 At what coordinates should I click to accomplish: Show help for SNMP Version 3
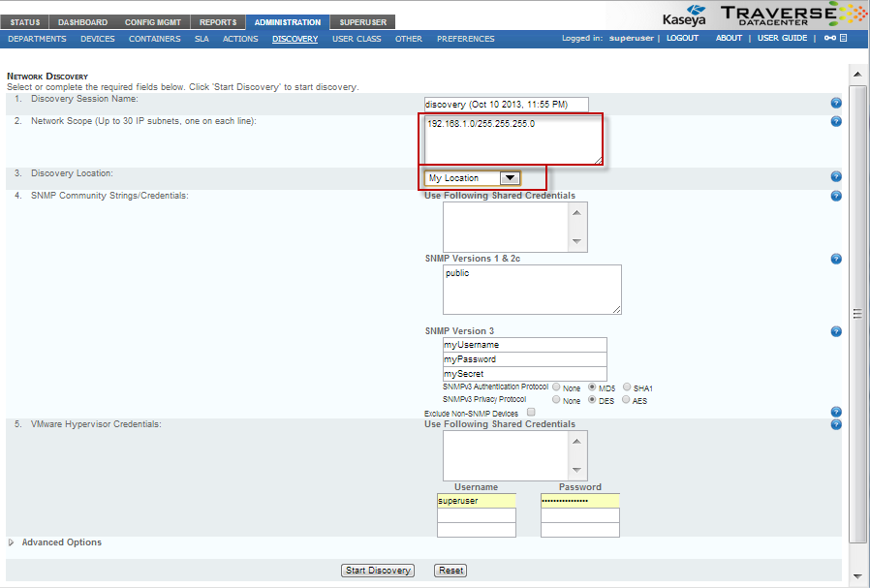(x=836, y=331)
